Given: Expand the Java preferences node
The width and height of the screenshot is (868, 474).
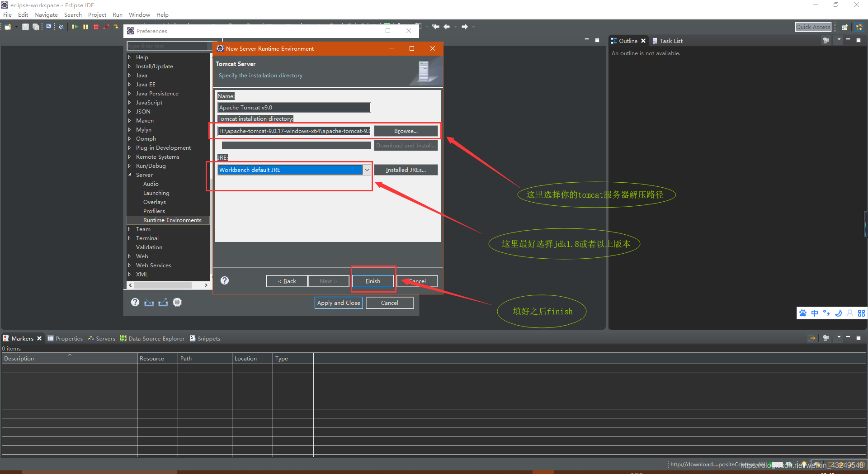Looking at the screenshot, I should click(x=129, y=76).
